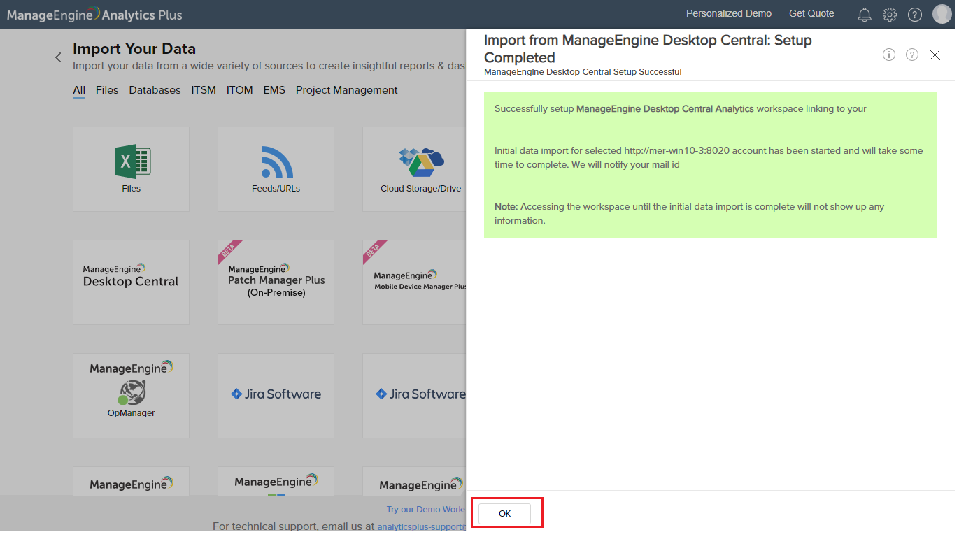Open the help question mark in top bar

pyautogui.click(x=915, y=15)
